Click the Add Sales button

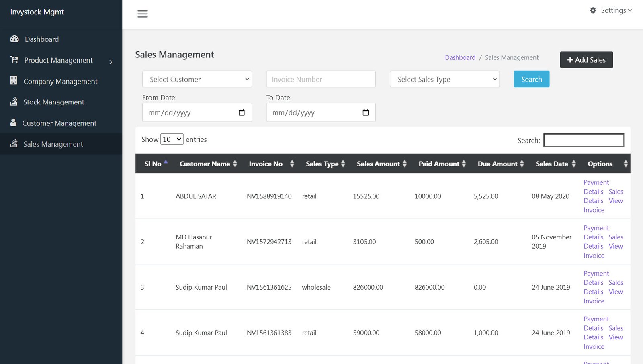[586, 60]
